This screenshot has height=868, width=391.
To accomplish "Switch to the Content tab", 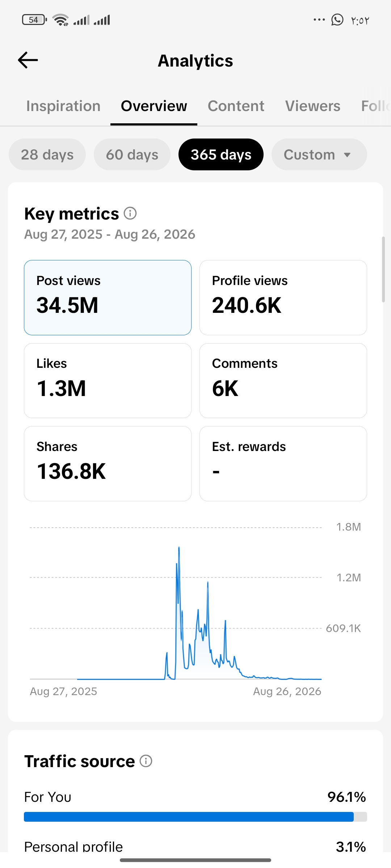I will pyautogui.click(x=236, y=106).
